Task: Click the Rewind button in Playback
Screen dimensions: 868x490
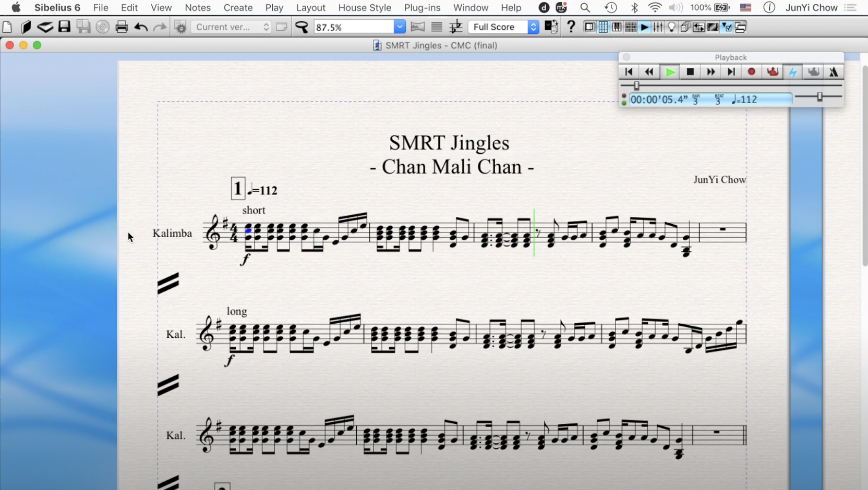Action: [649, 72]
